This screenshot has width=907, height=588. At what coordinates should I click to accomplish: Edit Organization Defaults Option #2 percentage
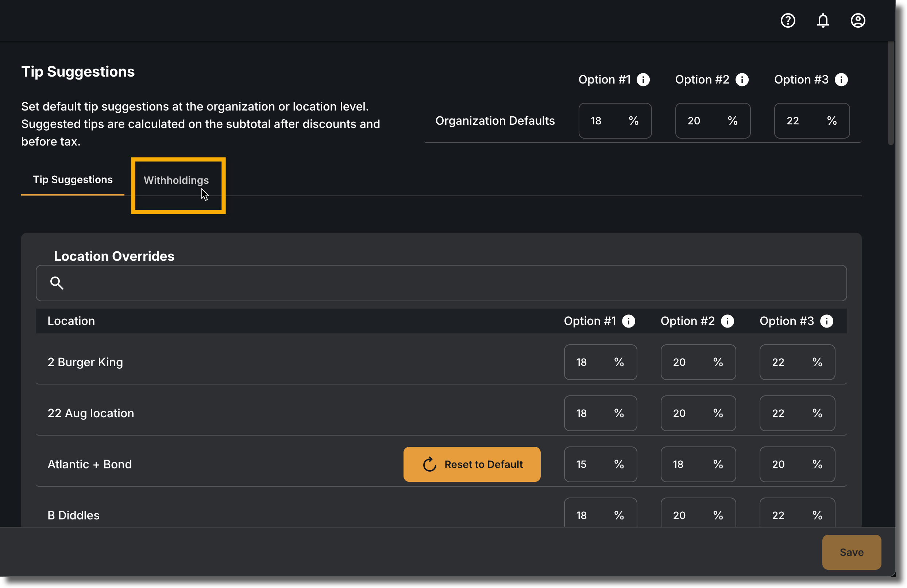click(713, 121)
